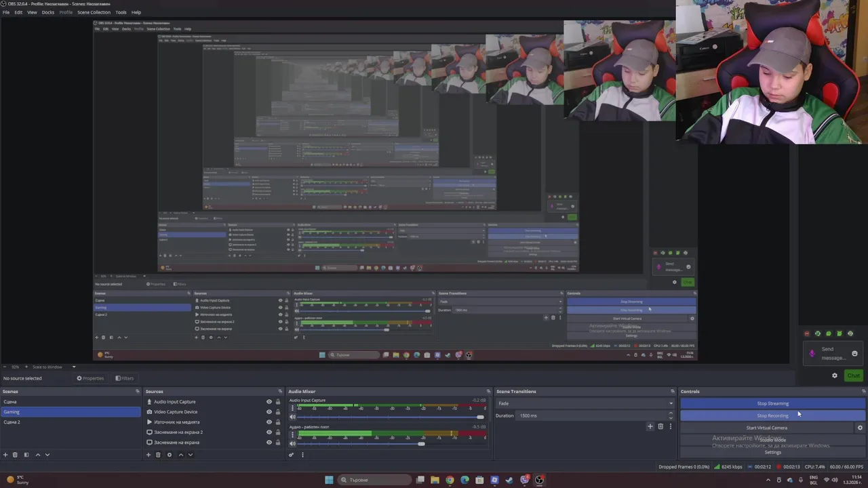Pop out the Scenes dock

(x=138, y=391)
